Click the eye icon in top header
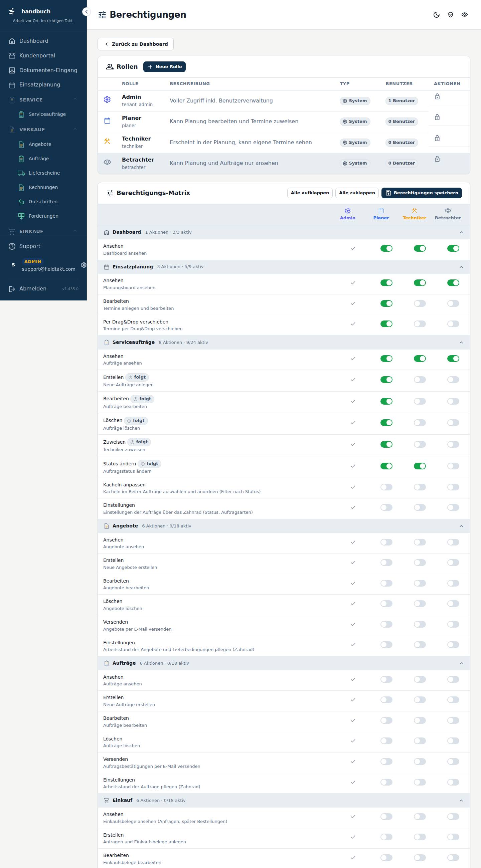This screenshot has height=868, width=481. [x=465, y=14]
